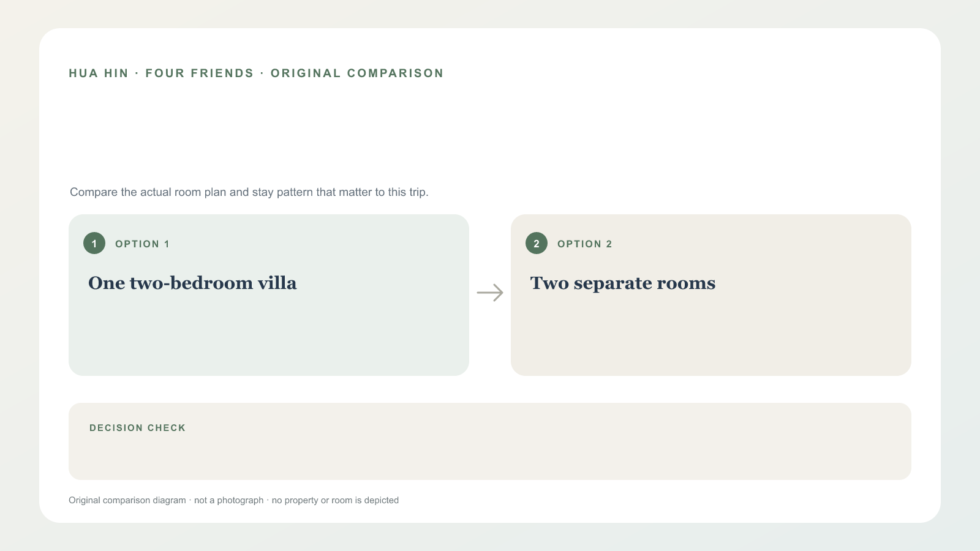This screenshot has width=980, height=551.
Task: Click the DECISION CHECK label
Action: click(137, 428)
